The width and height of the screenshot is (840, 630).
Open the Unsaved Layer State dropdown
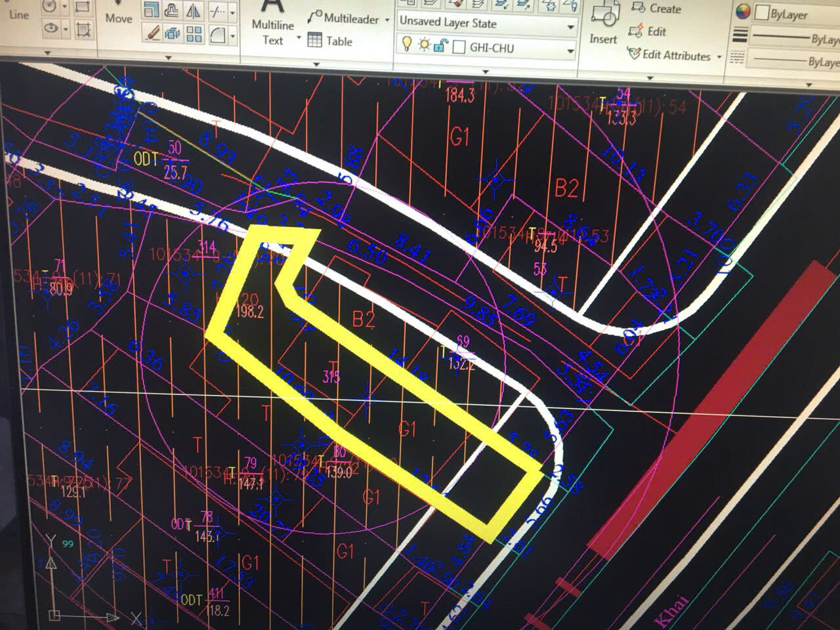tap(570, 27)
